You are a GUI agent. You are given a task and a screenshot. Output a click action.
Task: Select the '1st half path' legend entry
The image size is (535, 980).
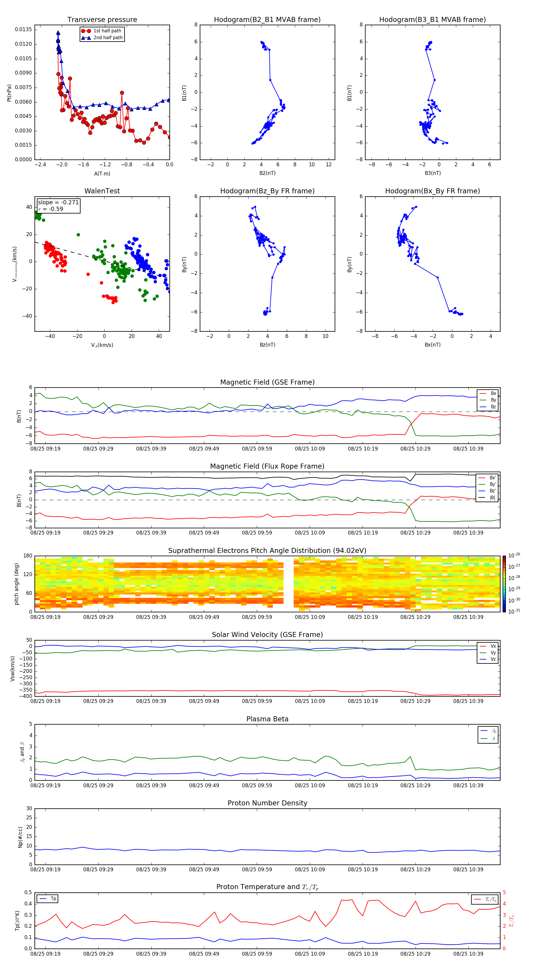point(102,31)
